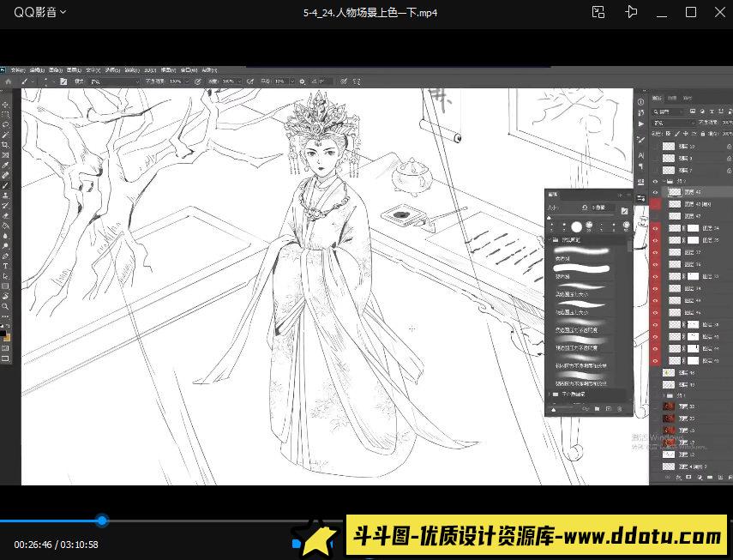Select the Gradient tool
The height and width of the screenshot is (560, 733).
tap(5, 226)
